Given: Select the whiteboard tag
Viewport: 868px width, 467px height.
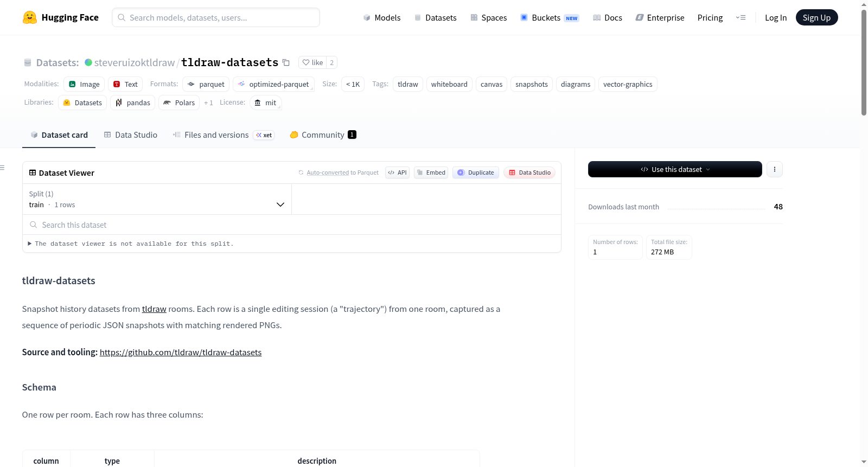Looking at the screenshot, I should (x=449, y=84).
